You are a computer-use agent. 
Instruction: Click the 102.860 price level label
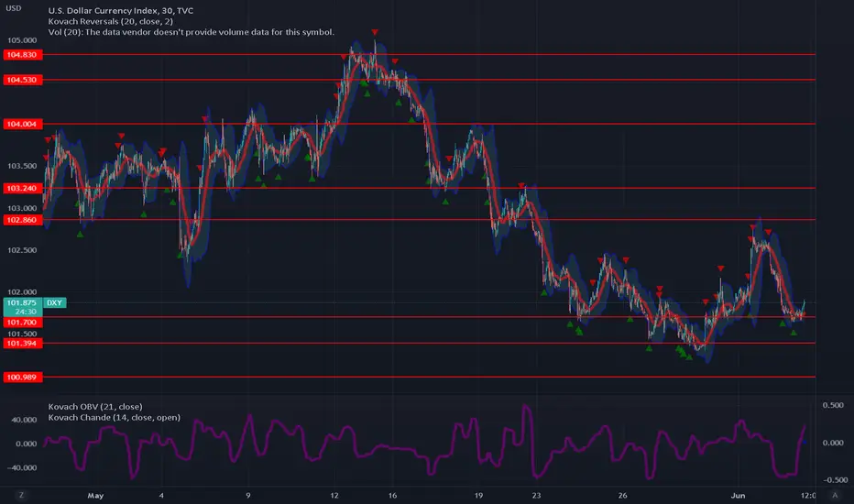(x=22, y=220)
